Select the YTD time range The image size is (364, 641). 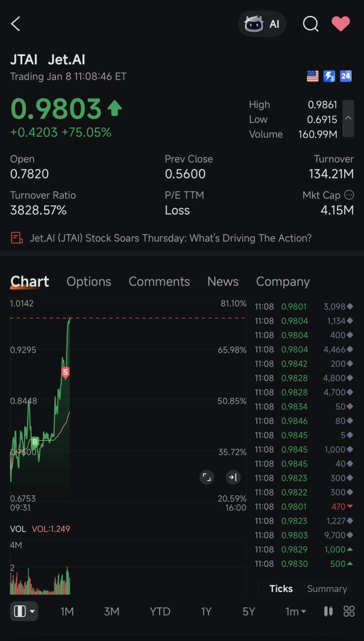[x=160, y=612]
